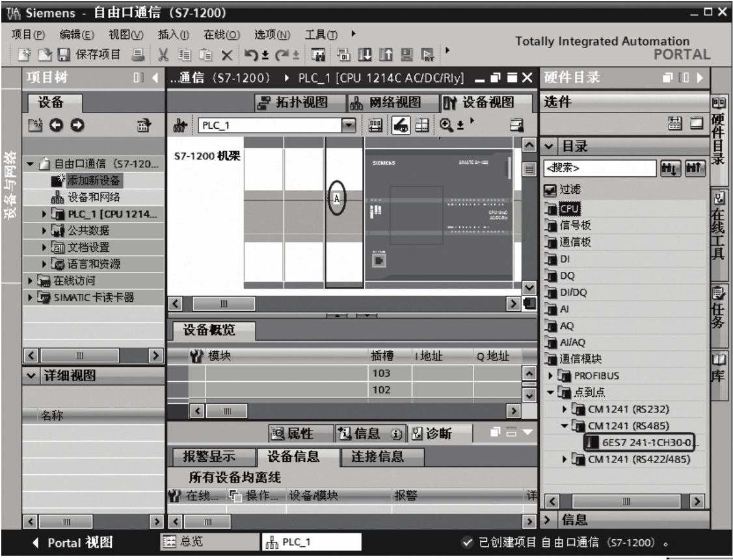This screenshot has height=560, width=733.
Task: Open the 信息 info tab
Action: (x=371, y=434)
